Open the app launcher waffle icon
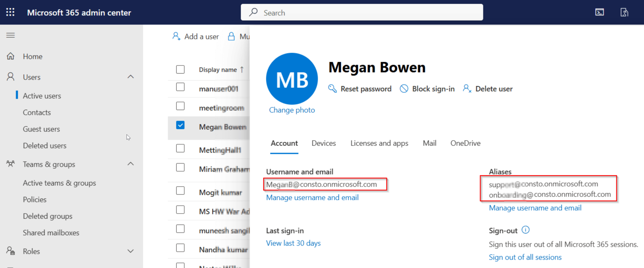This screenshot has height=268, width=644. pos(10,12)
